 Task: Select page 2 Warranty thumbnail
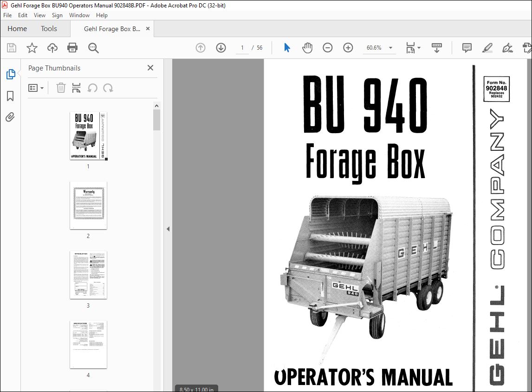click(88, 206)
